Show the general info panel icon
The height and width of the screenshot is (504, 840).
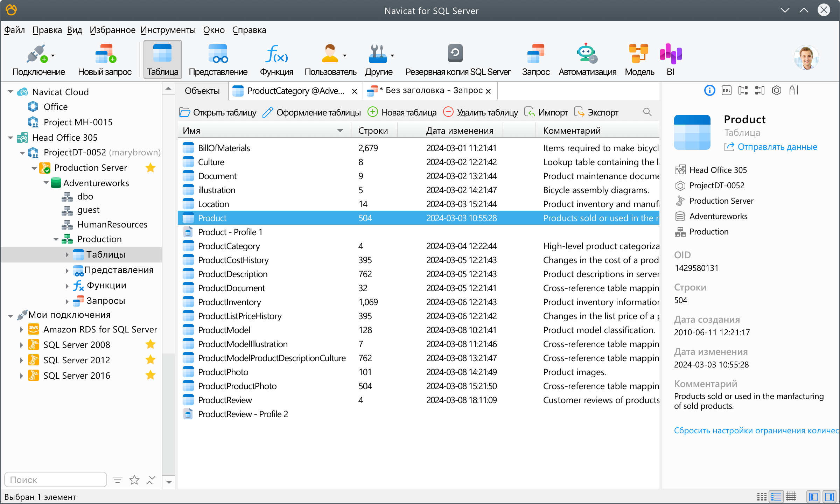[x=709, y=90]
